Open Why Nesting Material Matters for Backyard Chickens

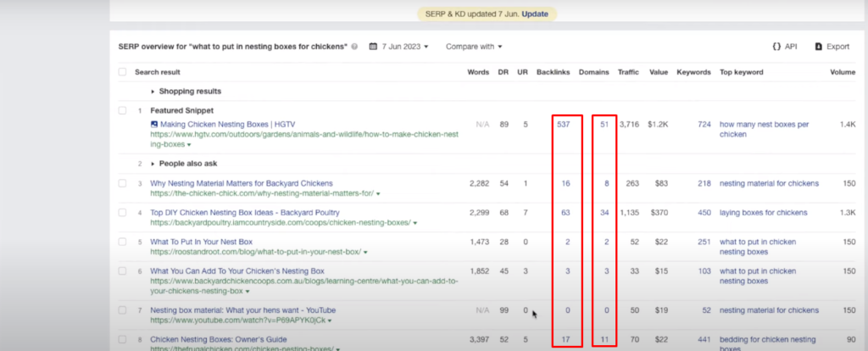tap(242, 183)
